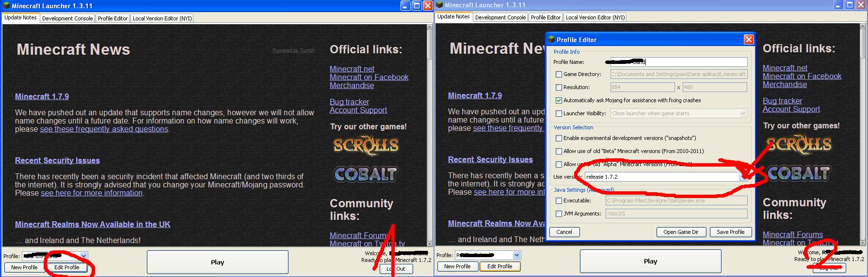Open Minecraft Forums link in left launcher
The height and width of the screenshot is (277, 868).
360,235
